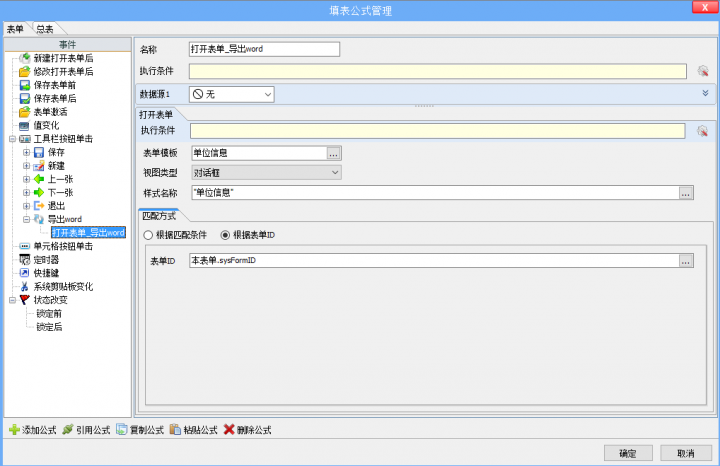
Task: Expand the 退出 tree node
Action: click(x=27, y=206)
